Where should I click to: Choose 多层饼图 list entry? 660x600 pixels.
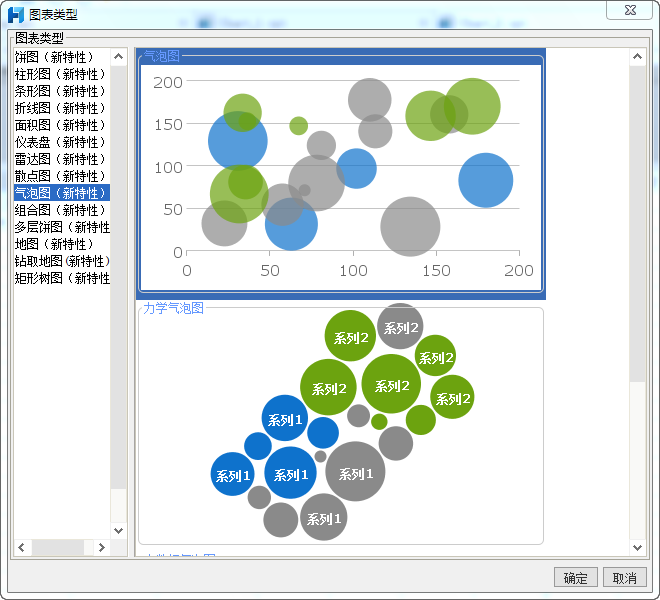coord(62,227)
